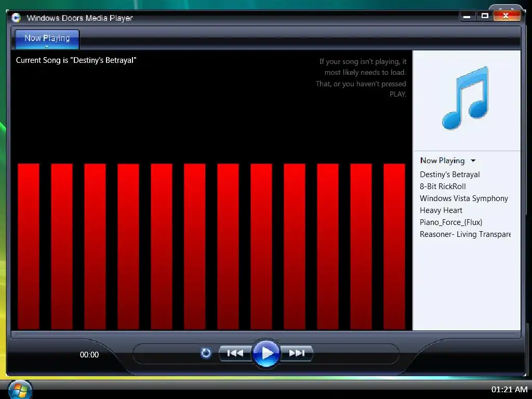Pick Piano_Force_{Flux} in the playlist

451,222
